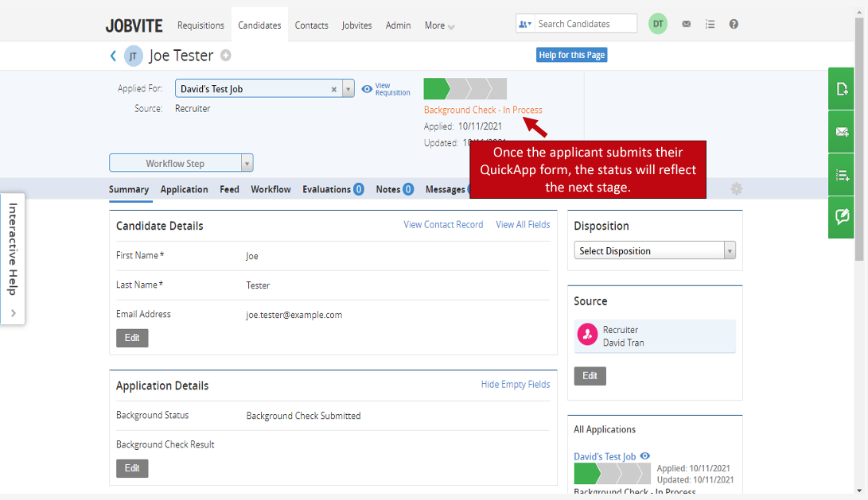The image size is (868, 500).
Task: Click the workflow stage progress bar
Action: (x=465, y=89)
